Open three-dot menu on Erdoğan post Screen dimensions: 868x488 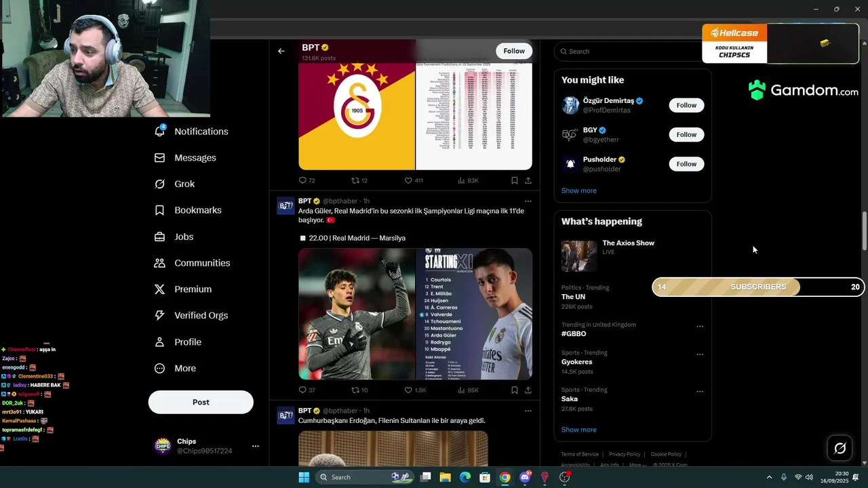(x=528, y=411)
